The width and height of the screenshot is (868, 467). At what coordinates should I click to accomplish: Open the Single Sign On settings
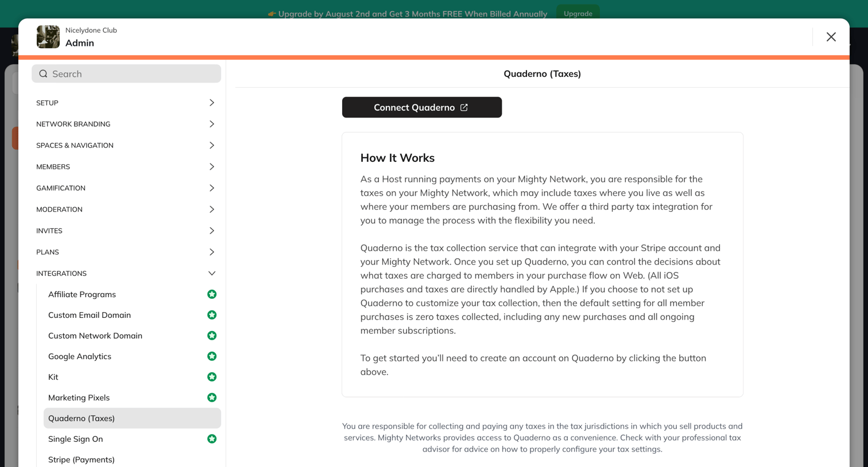click(132, 439)
